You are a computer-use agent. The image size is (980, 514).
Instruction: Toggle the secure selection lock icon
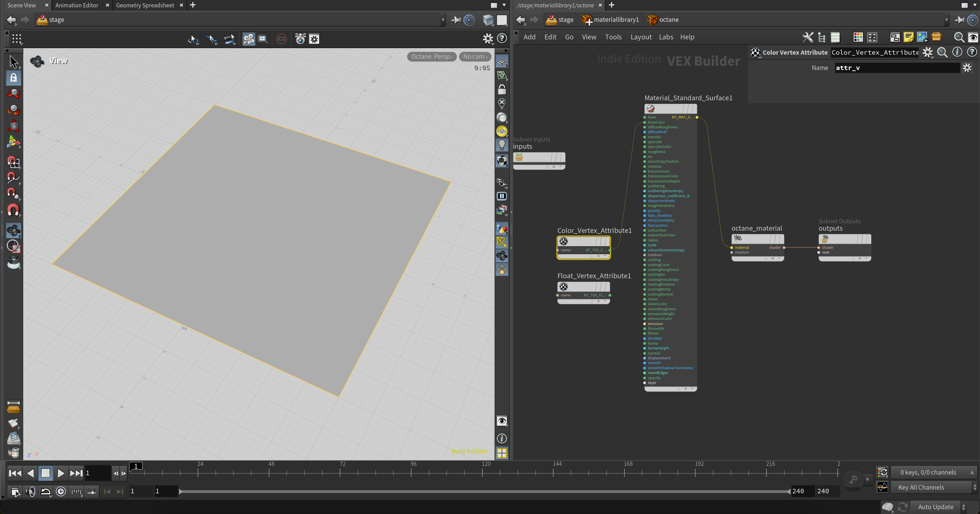(14, 78)
